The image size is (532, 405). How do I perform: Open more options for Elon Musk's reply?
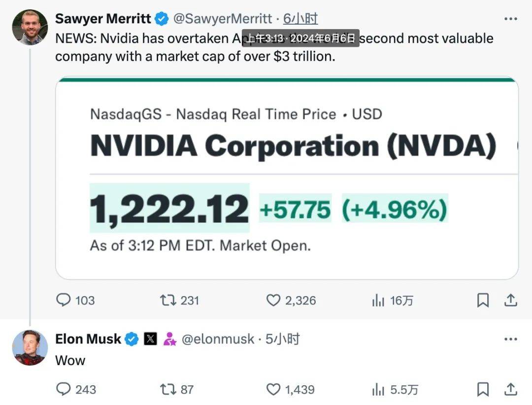(x=511, y=339)
